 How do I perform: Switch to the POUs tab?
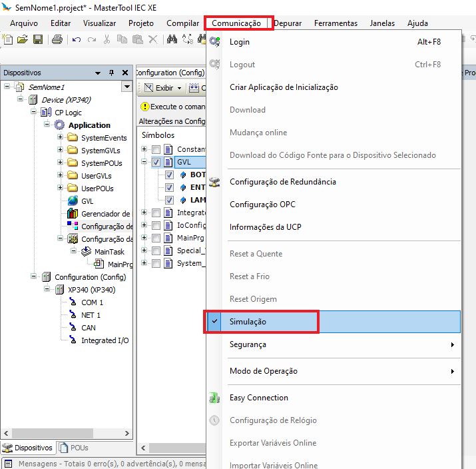tap(75, 448)
